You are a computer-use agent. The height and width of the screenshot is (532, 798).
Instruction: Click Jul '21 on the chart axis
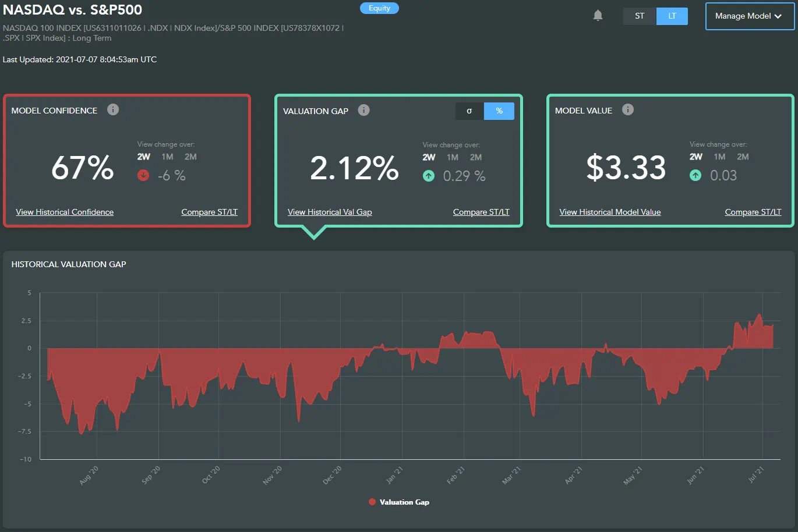(755, 475)
